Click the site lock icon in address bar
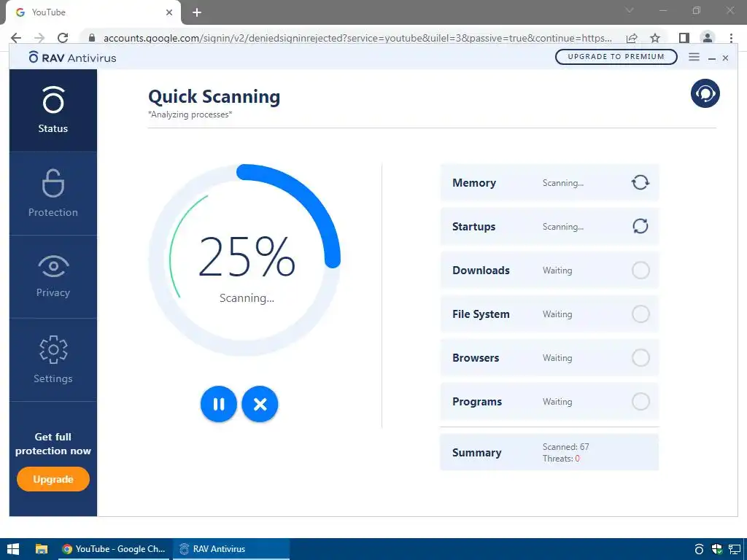This screenshot has height=560, width=747. click(92, 38)
